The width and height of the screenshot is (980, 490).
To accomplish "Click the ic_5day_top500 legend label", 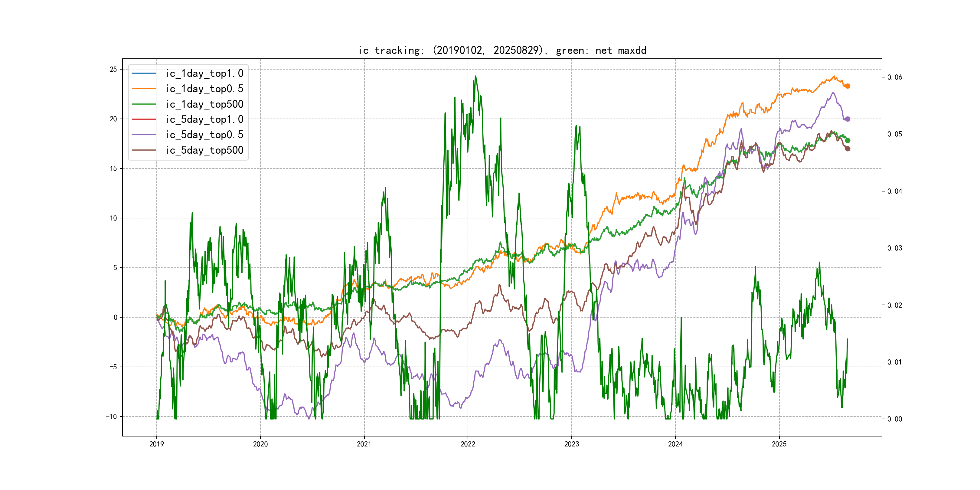I will [204, 150].
